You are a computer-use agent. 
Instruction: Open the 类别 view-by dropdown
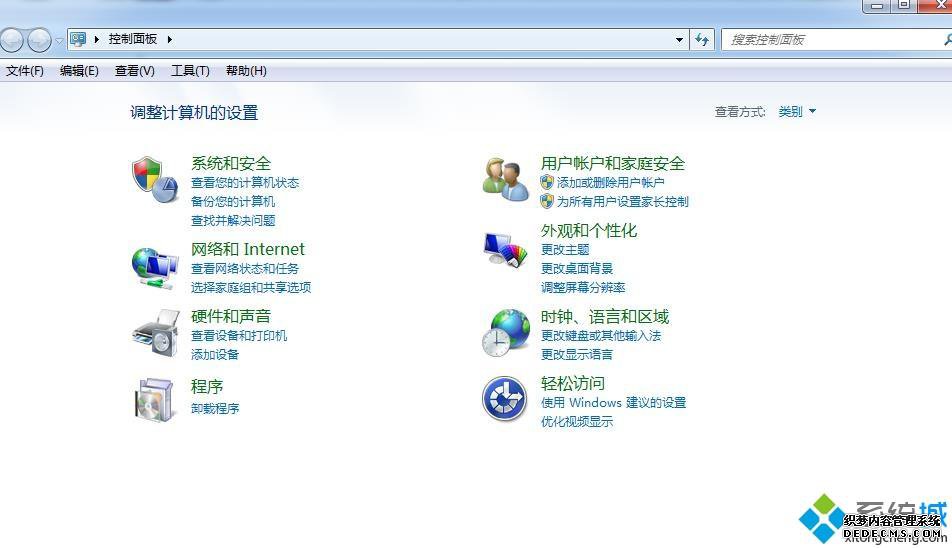coord(797,112)
